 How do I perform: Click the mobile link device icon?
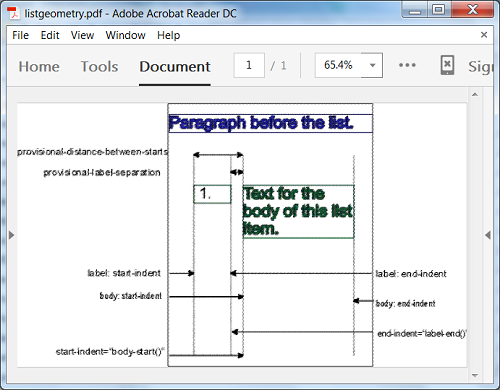click(447, 65)
